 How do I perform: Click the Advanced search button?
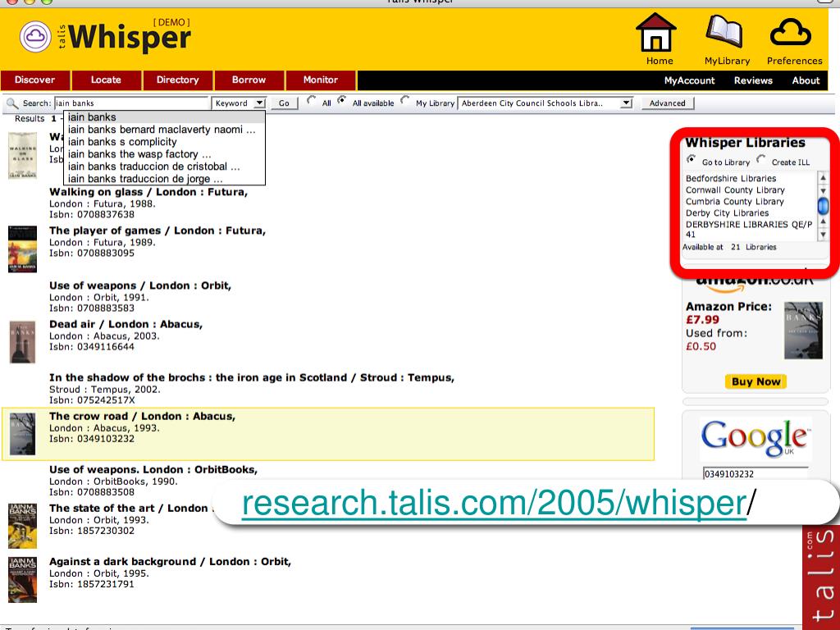[x=668, y=103]
